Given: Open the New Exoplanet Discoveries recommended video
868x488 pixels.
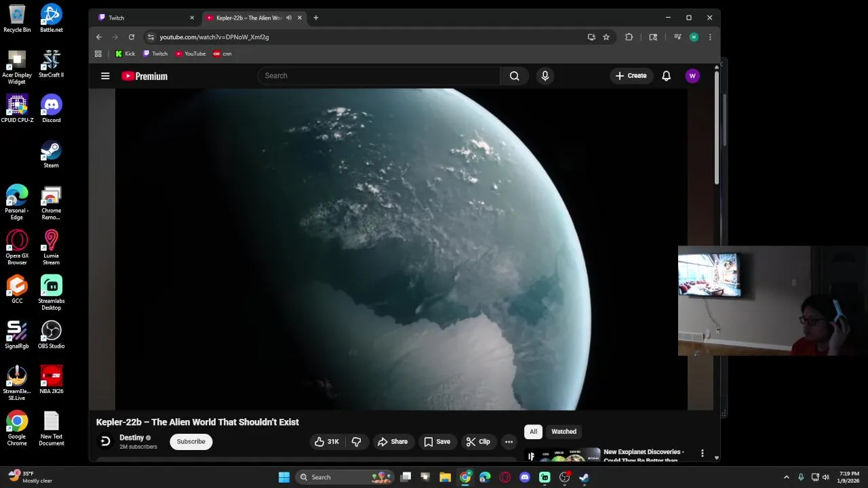Looking at the screenshot, I should (x=644, y=455).
